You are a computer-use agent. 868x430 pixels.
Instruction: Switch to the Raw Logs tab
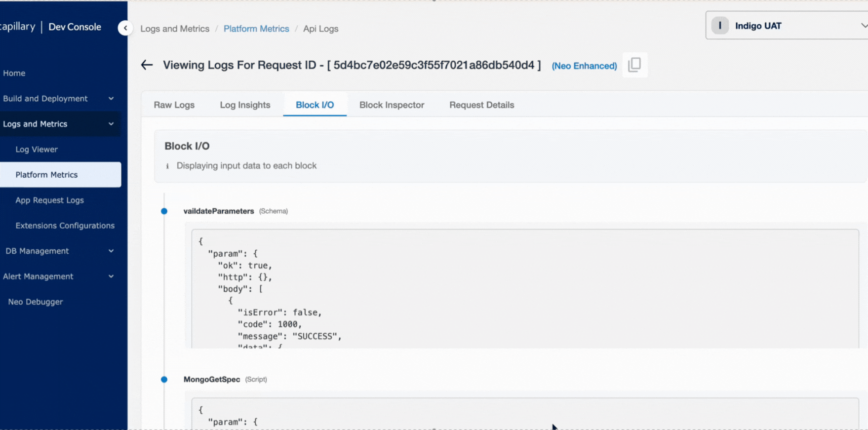pyautogui.click(x=174, y=105)
